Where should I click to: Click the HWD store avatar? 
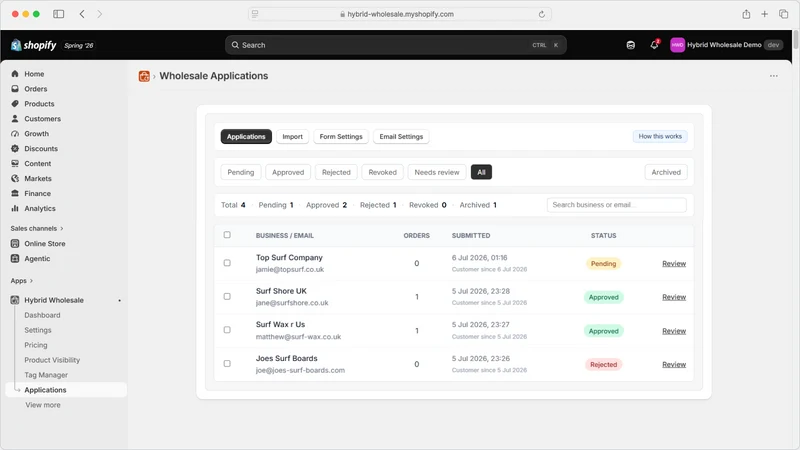[677, 45]
